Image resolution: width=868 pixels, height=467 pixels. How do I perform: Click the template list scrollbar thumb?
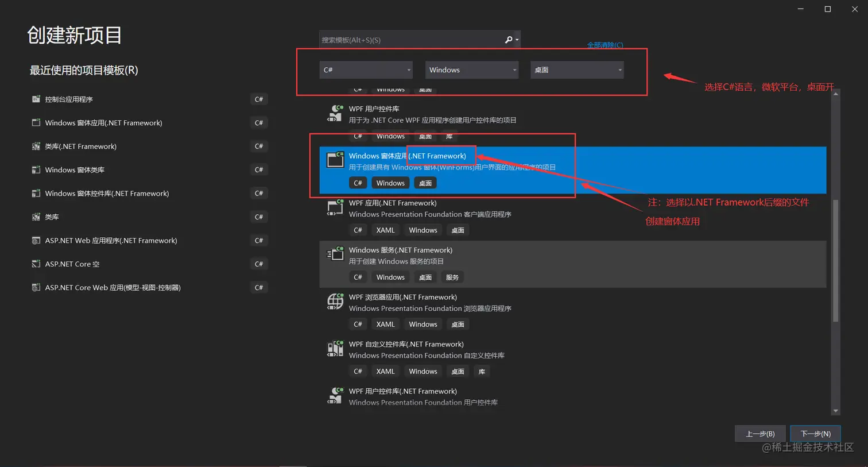click(836, 260)
